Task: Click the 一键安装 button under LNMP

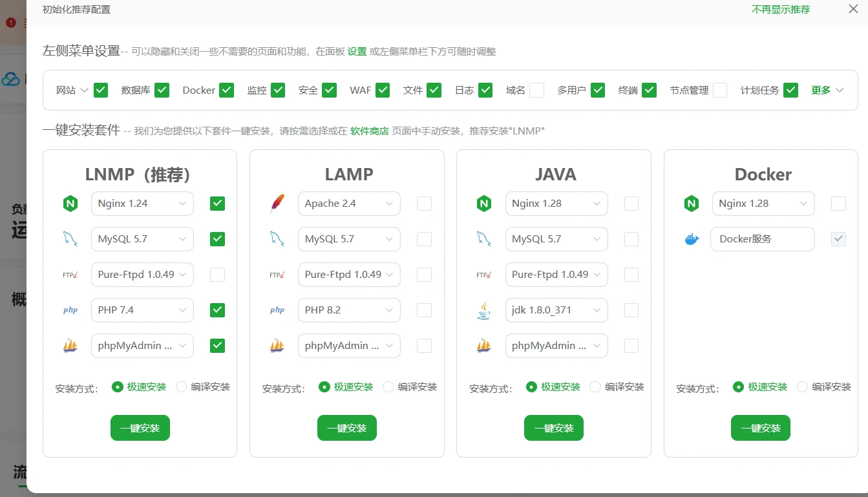Action: (140, 428)
